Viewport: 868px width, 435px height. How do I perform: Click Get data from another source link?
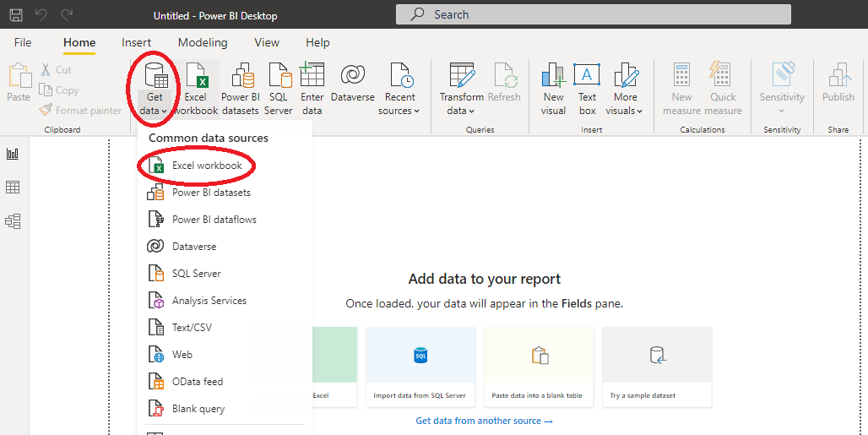[x=484, y=421]
